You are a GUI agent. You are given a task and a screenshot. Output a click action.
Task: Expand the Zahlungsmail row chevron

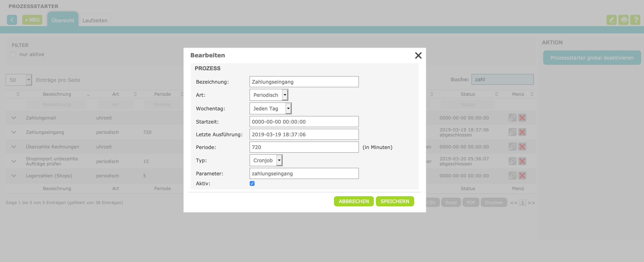coord(14,118)
